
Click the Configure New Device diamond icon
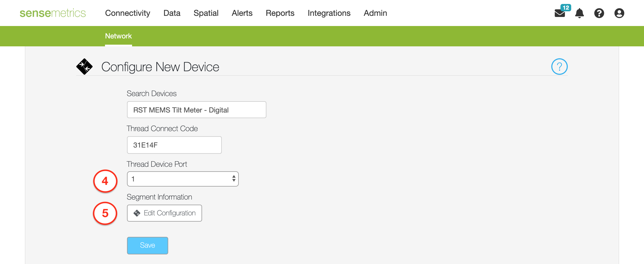point(84,67)
